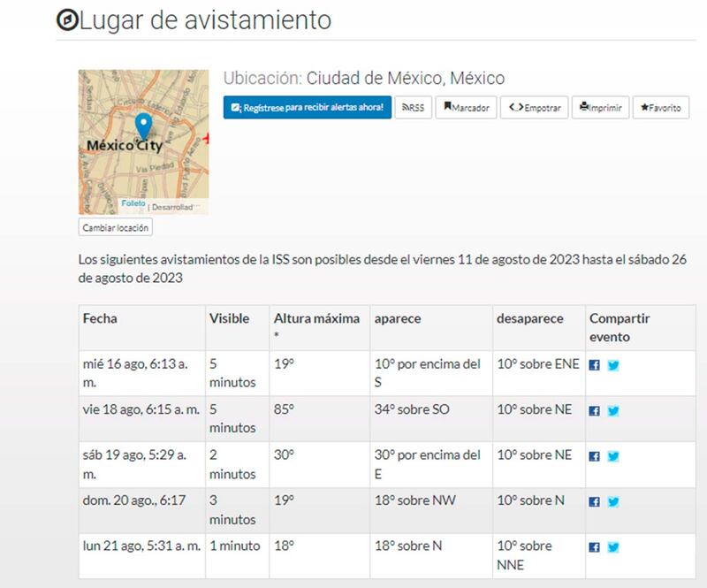The width and height of the screenshot is (707, 588).
Task: Select the dom. 20 ago., 6:17 cell
Action: pyautogui.click(x=142, y=510)
